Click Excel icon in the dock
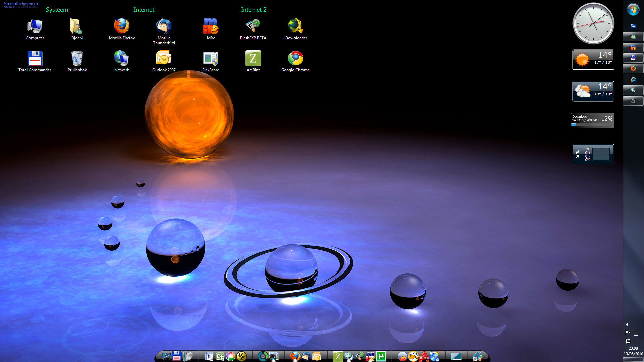This screenshot has width=644, height=362. pyautogui.click(x=220, y=356)
